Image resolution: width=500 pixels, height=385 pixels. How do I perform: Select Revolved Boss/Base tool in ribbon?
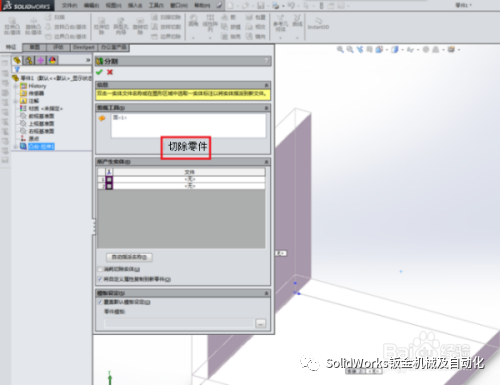coord(33,26)
